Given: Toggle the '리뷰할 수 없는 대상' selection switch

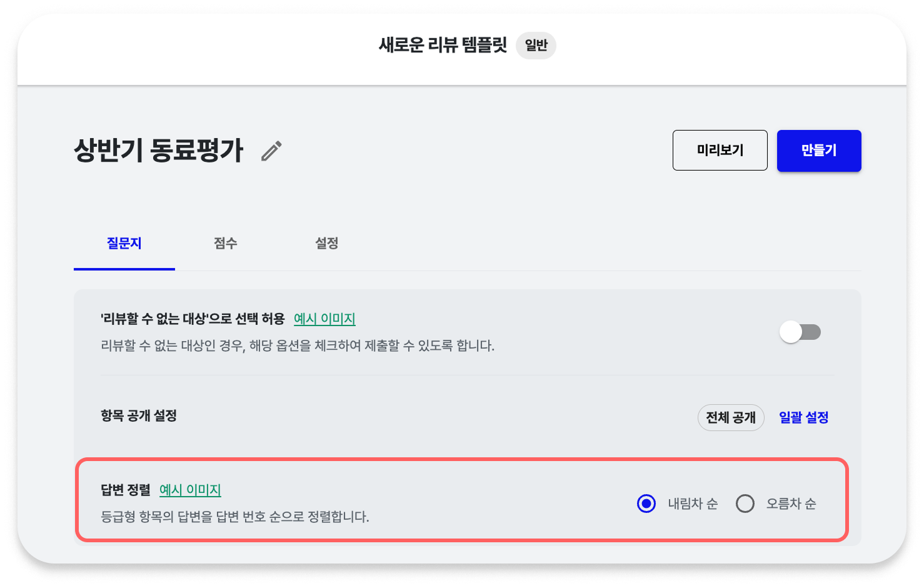Looking at the screenshot, I should (x=800, y=332).
